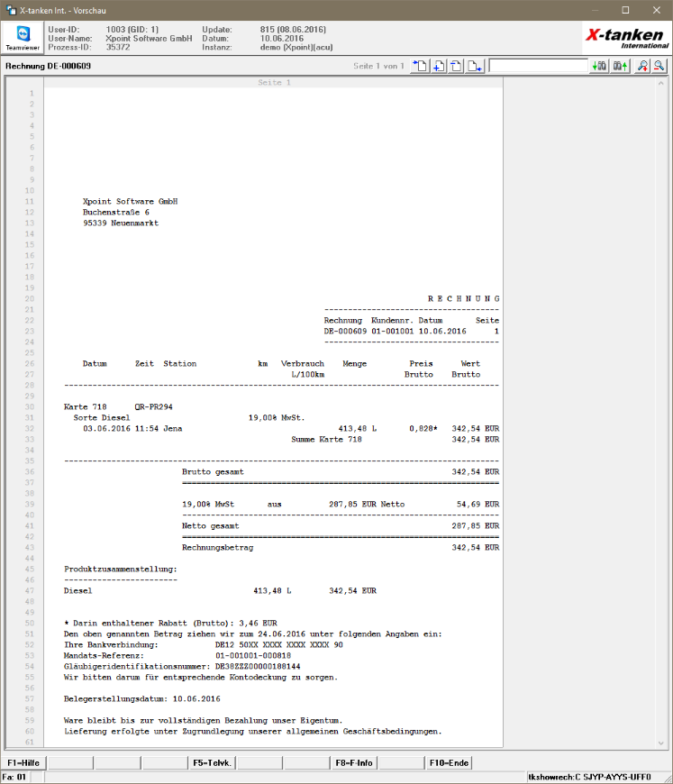
Task: Click license plate QR-PR294
Action: click(x=153, y=407)
